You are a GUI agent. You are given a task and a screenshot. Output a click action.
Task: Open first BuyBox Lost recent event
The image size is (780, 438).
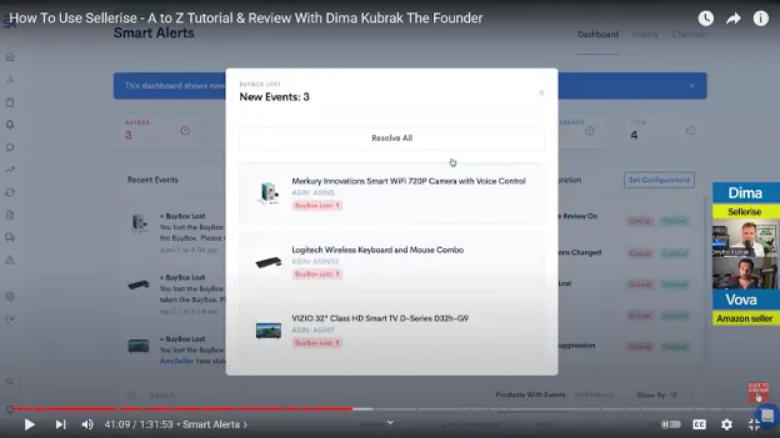175,232
